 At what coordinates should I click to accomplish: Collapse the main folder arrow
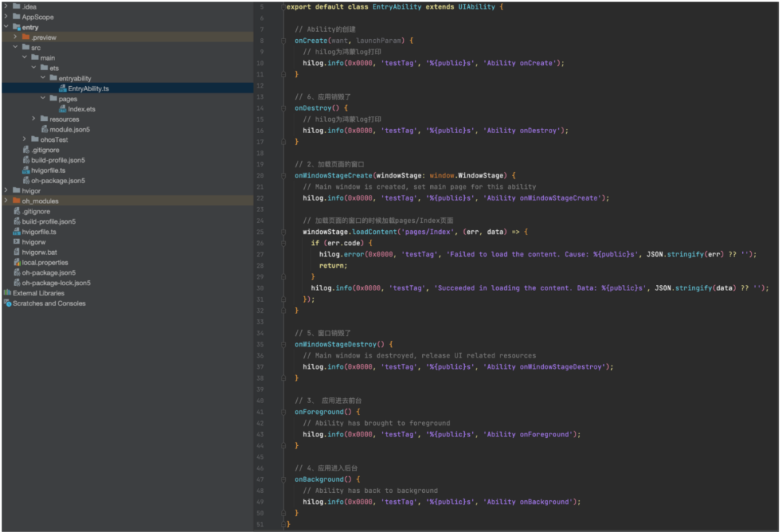pyautogui.click(x=25, y=57)
